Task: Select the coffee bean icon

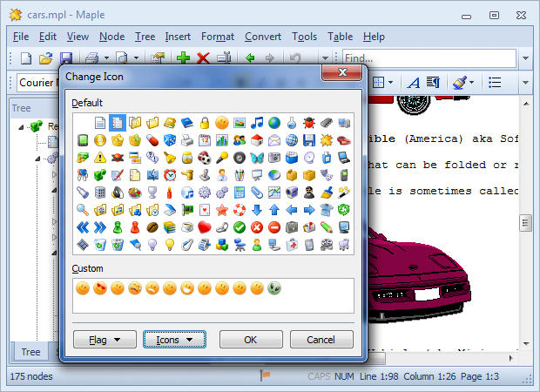Action: 152,227
